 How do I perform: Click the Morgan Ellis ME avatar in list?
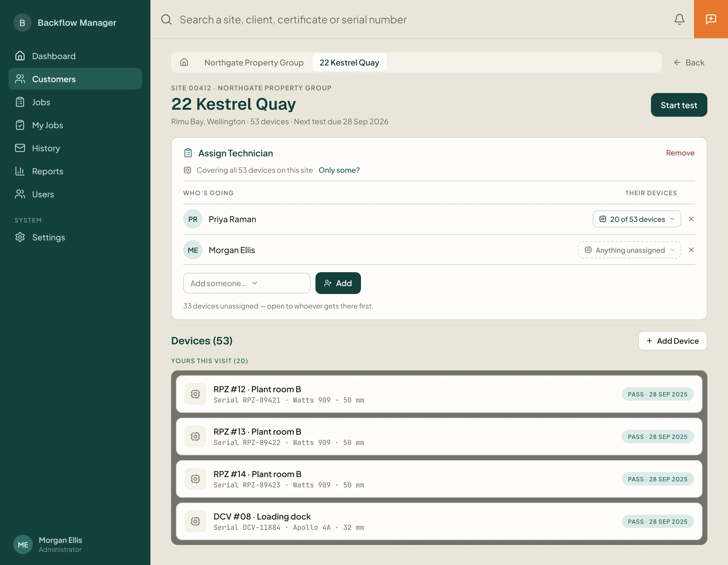[193, 250]
